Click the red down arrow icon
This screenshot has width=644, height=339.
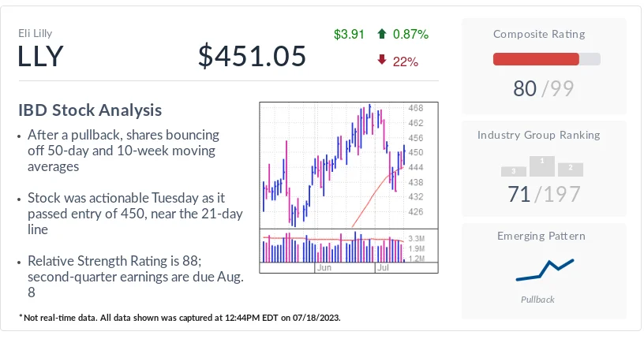click(x=382, y=61)
